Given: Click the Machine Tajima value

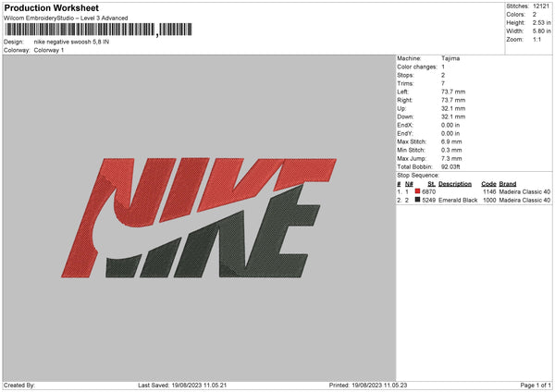Looking at the screenshot, I should 450,58.
